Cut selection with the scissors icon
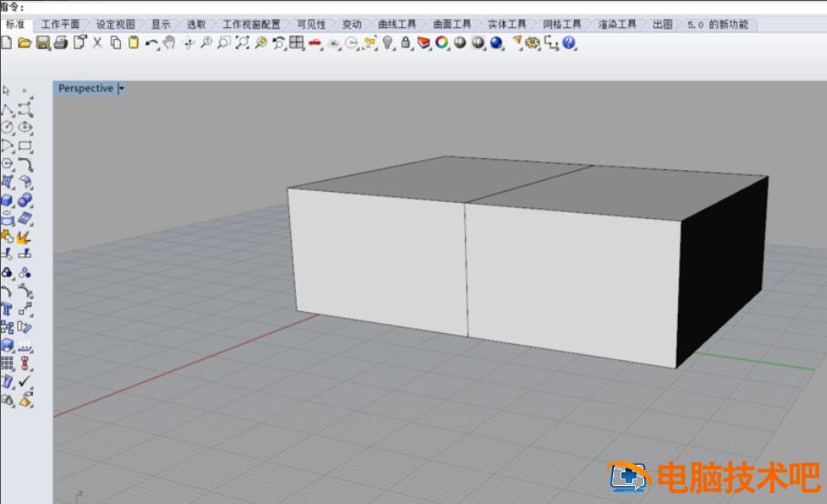Viewport: 827px width, 504px height. (97, 44)
